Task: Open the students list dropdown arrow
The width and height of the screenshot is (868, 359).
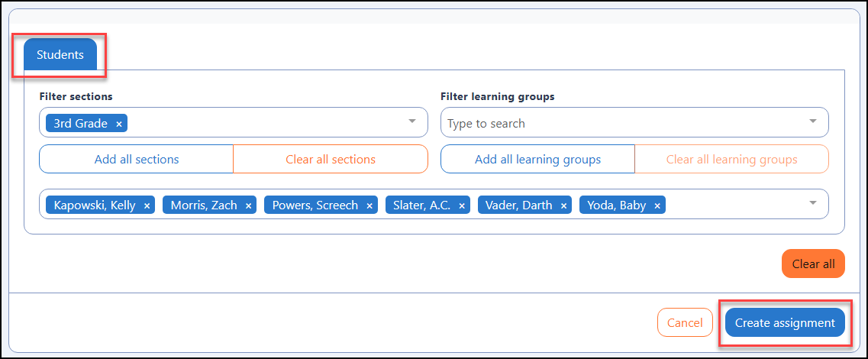Action: [812, 203]
